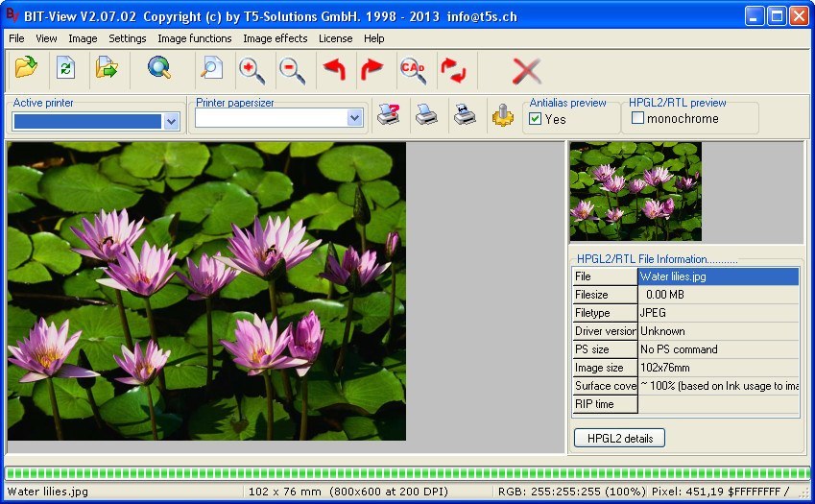
Task: Click the Unknown driver version value
Action: (x=718, y=331)
